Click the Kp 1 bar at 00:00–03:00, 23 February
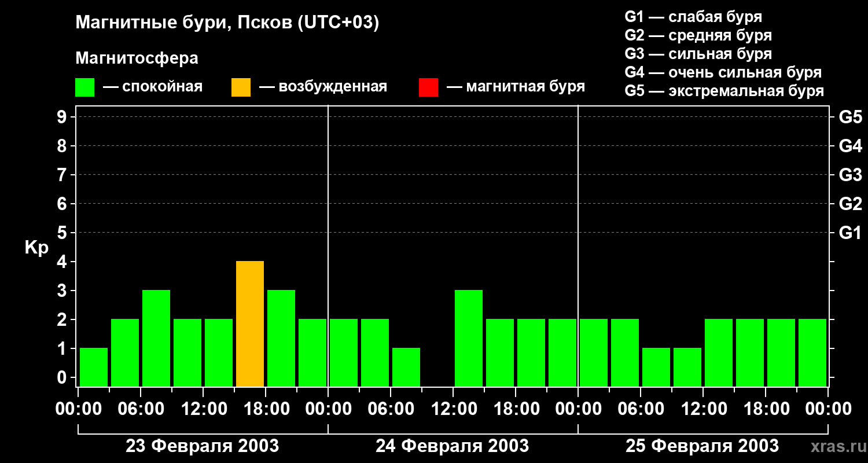 94,367
